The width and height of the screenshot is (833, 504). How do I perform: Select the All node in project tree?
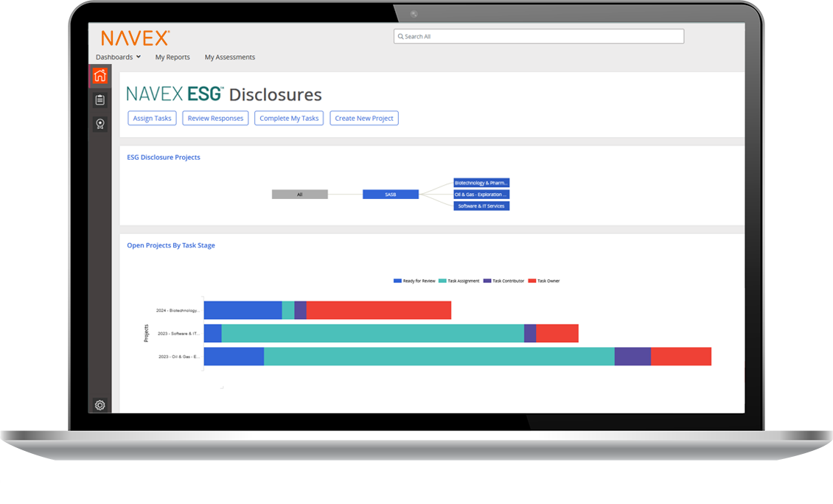tap(299, 195)
